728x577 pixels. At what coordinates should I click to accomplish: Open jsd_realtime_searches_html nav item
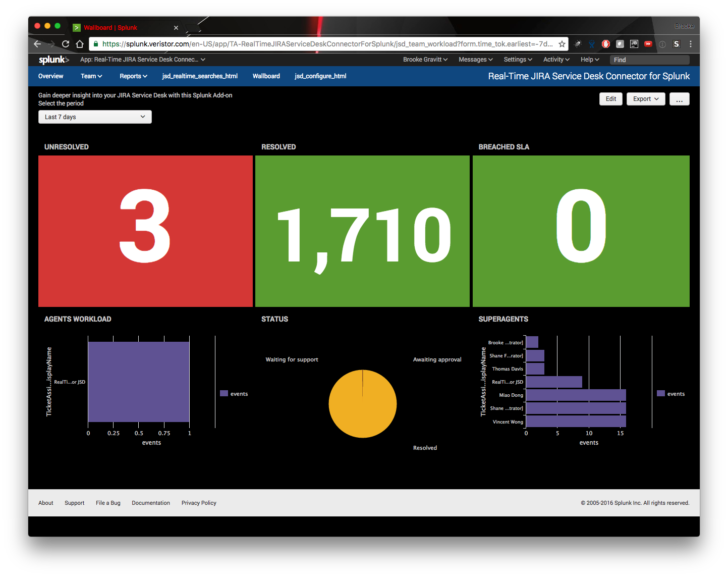[x=200, y=76]
